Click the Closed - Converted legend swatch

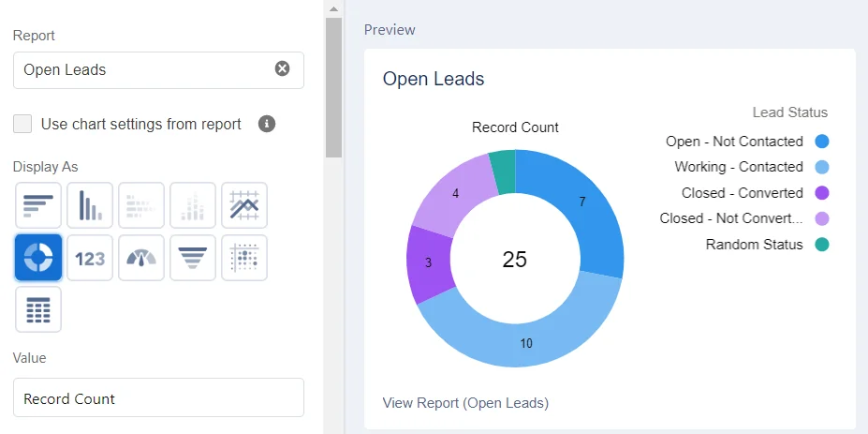coord(822,193)
